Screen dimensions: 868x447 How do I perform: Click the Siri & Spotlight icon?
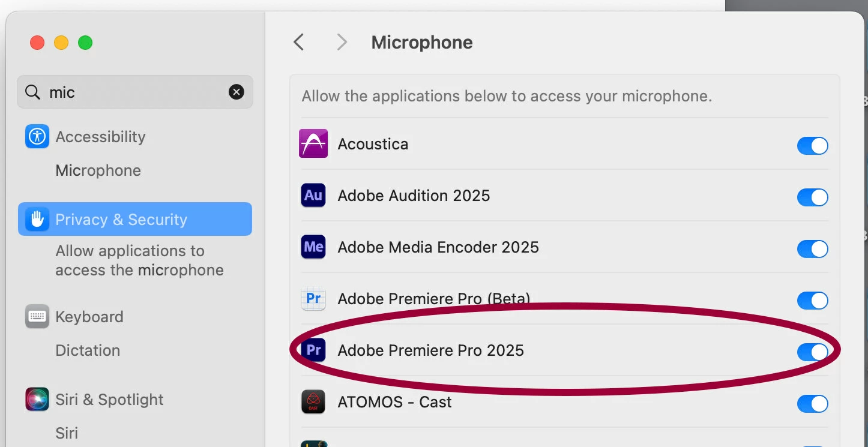click(x=37, y=399)
